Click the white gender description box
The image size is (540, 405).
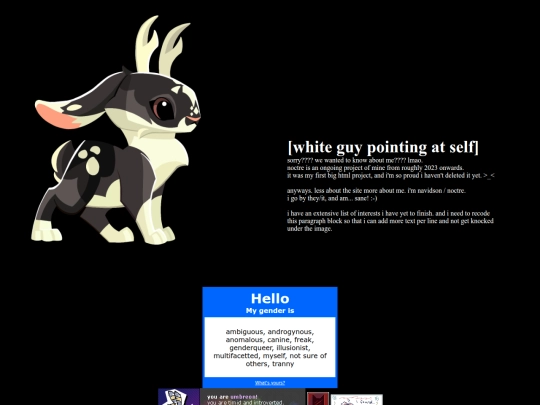coord(270,347)
